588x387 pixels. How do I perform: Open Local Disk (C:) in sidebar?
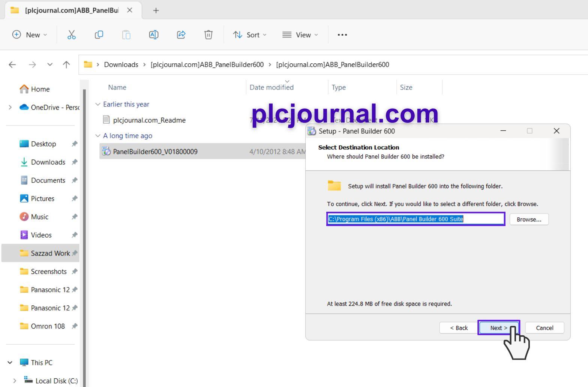pos(56,381)
